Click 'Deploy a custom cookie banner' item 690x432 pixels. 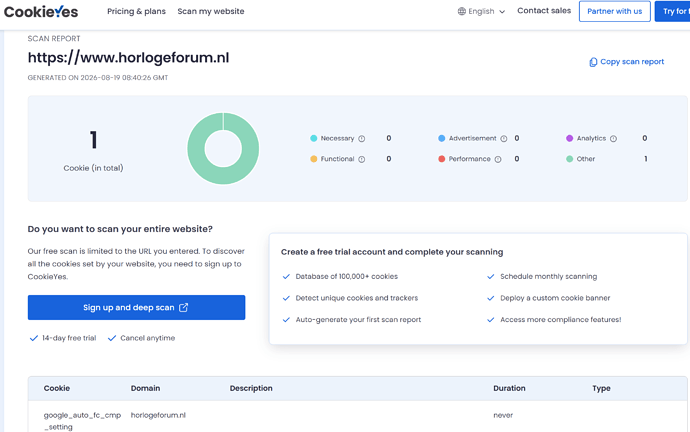(x=555, y=298)
